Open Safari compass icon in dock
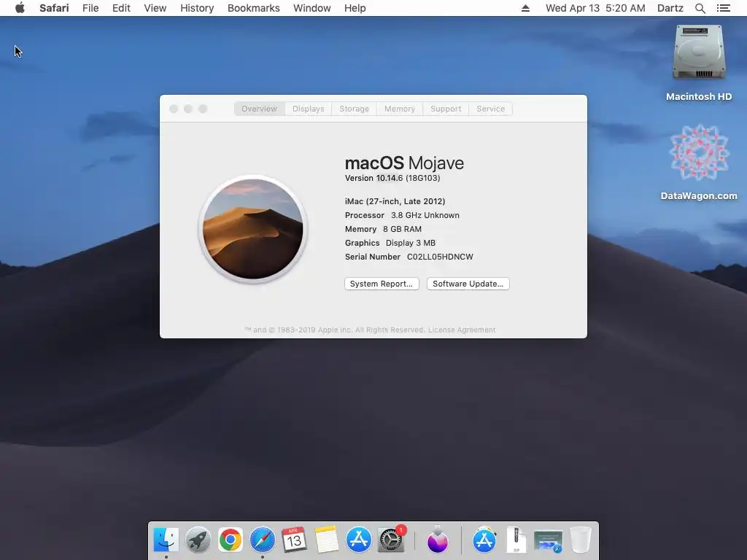747x560 pixels. [x=263, y=540]
